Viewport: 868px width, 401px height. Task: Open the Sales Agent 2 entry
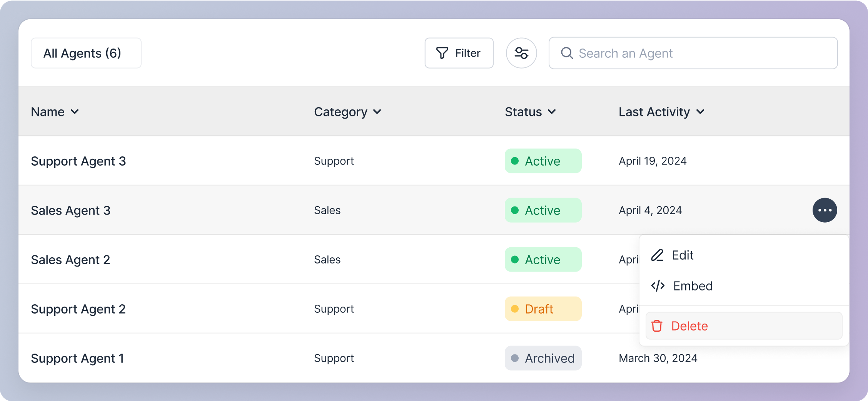point(70,260)
